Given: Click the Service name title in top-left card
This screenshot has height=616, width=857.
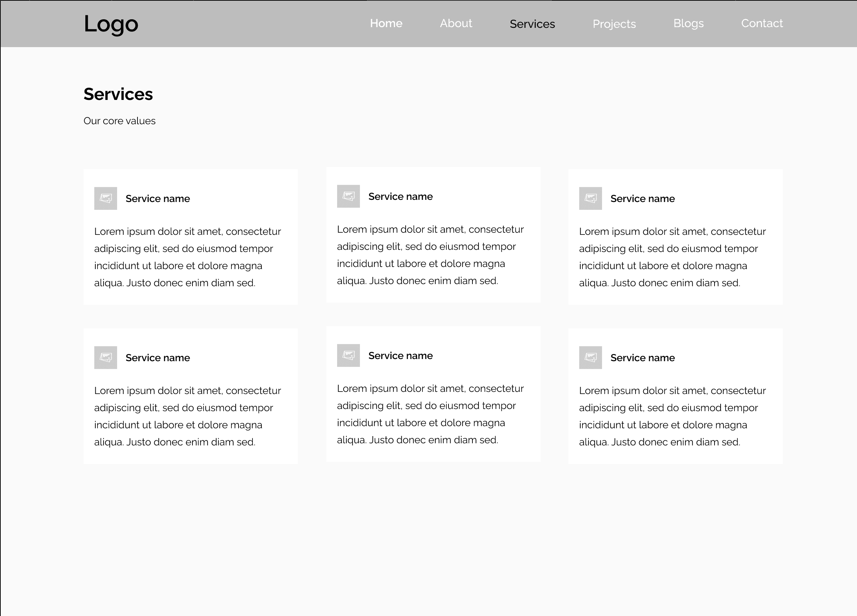Looking at the screenshot, I should coord(157,199).
